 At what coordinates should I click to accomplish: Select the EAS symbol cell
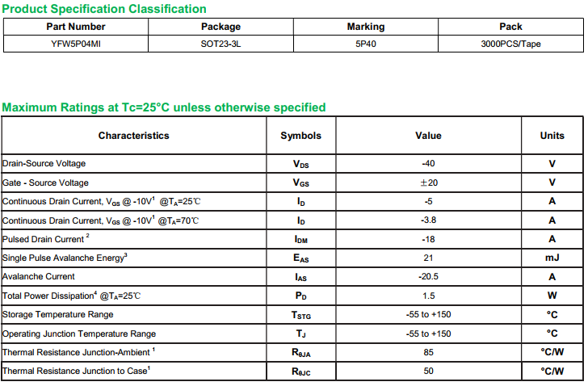pyautogui.click(x=300, y=258)
